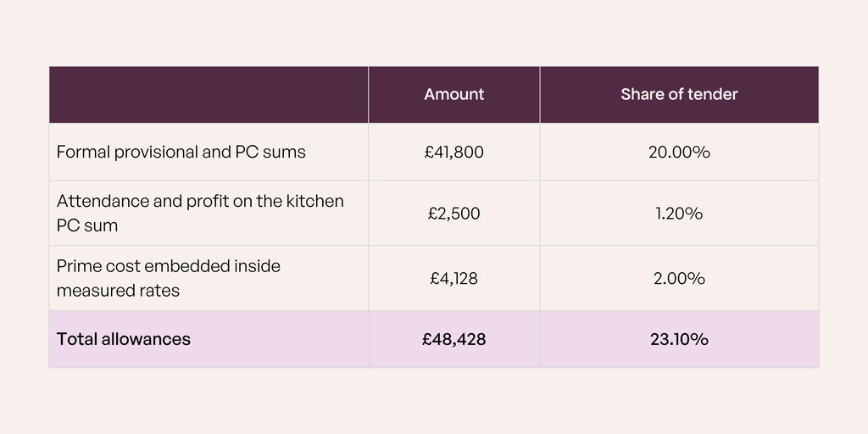The image size is (868, 434).
Task: Click the 1.20% share cell
Action: point(679,213)
